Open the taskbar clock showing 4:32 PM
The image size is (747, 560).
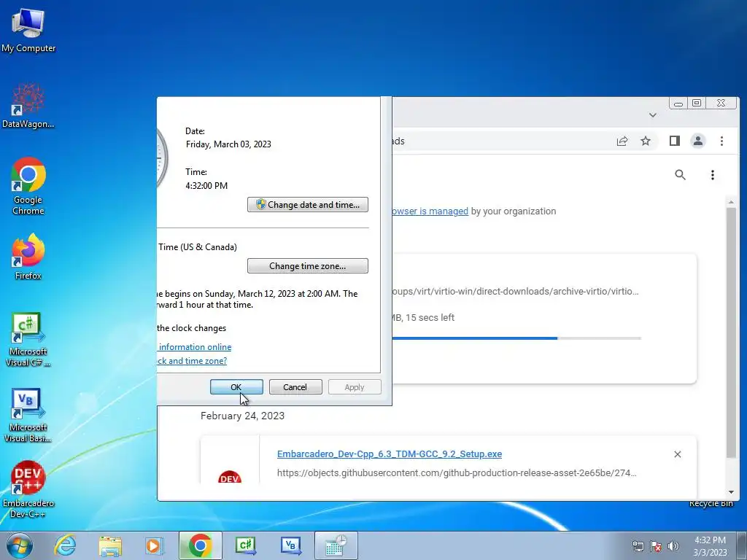pyautogui.click(x=710, y=546)
